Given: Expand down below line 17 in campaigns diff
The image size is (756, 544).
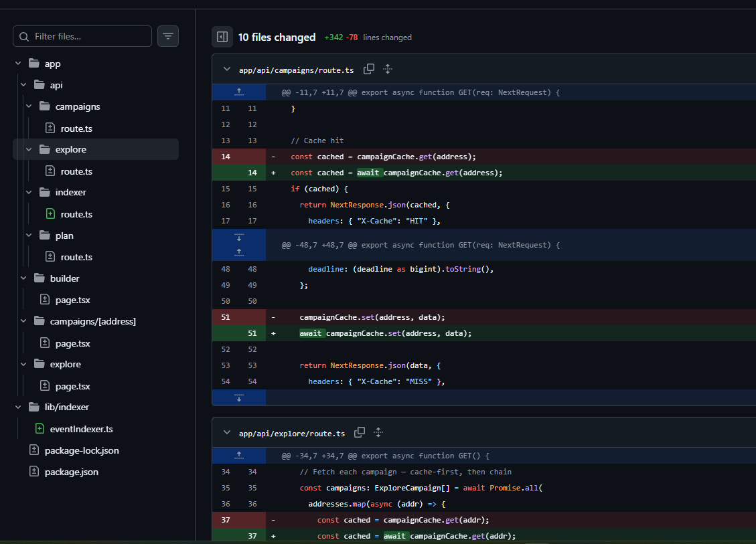Looking at the screenshot, I should tap(238, 238).
